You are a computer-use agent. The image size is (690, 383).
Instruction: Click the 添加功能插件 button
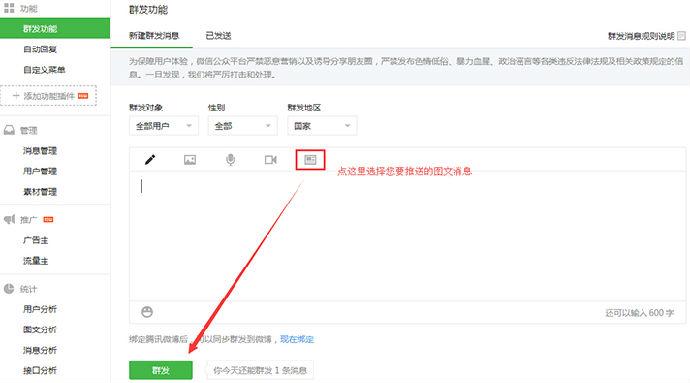tap(48, 96)
